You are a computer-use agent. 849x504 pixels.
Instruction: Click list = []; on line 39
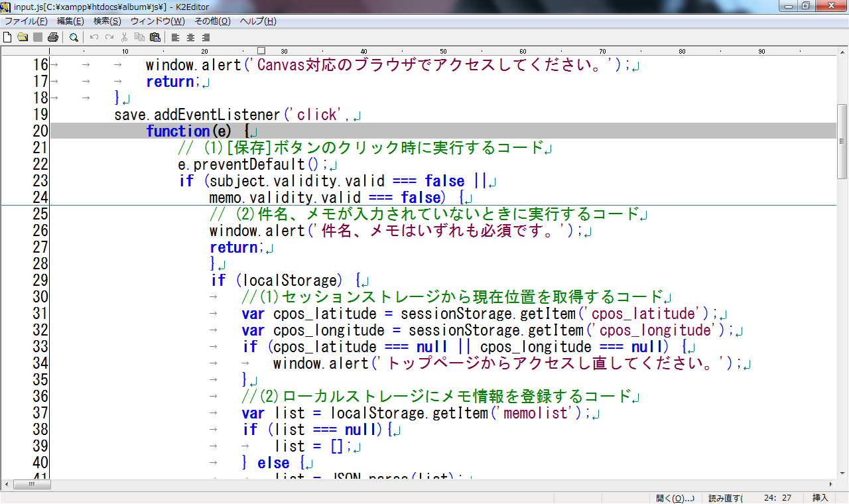313,446
